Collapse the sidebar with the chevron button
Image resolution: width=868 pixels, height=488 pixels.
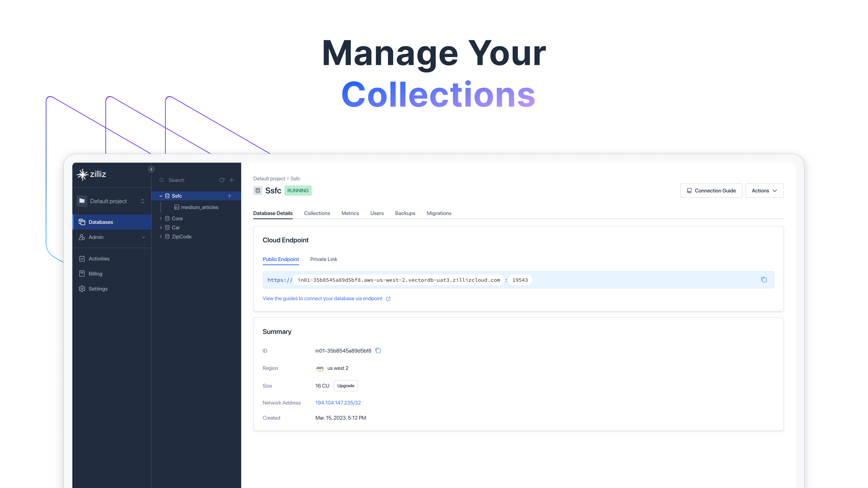click(x=151, y=169)
